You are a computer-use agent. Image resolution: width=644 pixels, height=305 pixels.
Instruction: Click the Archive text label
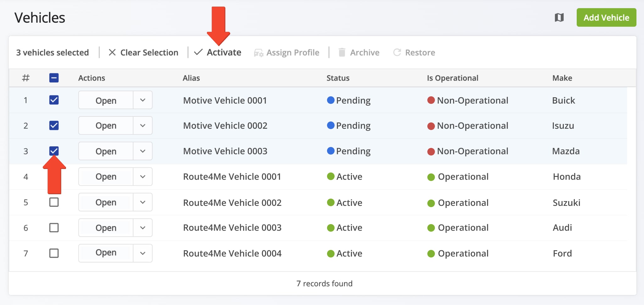[365, 53]
